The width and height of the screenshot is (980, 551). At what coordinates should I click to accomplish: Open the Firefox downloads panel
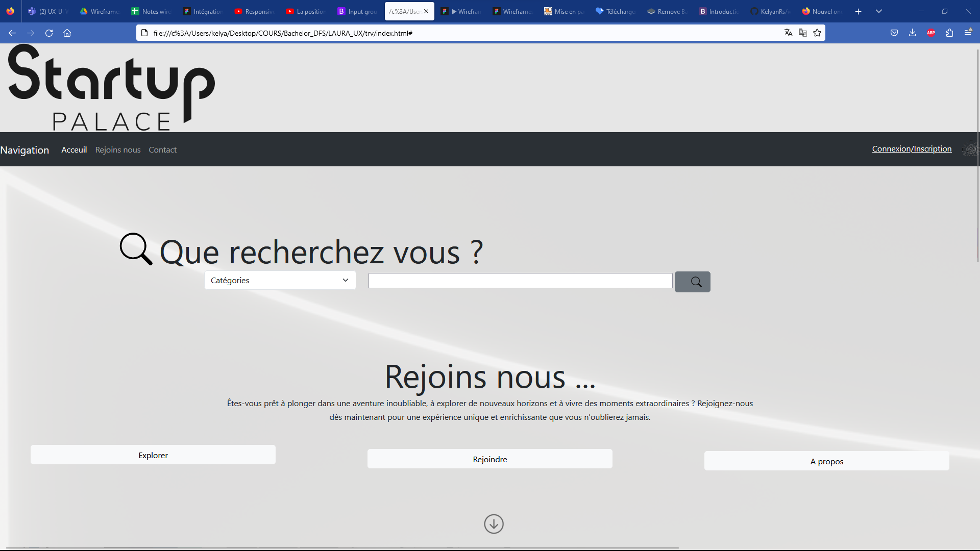pos(913,33)
